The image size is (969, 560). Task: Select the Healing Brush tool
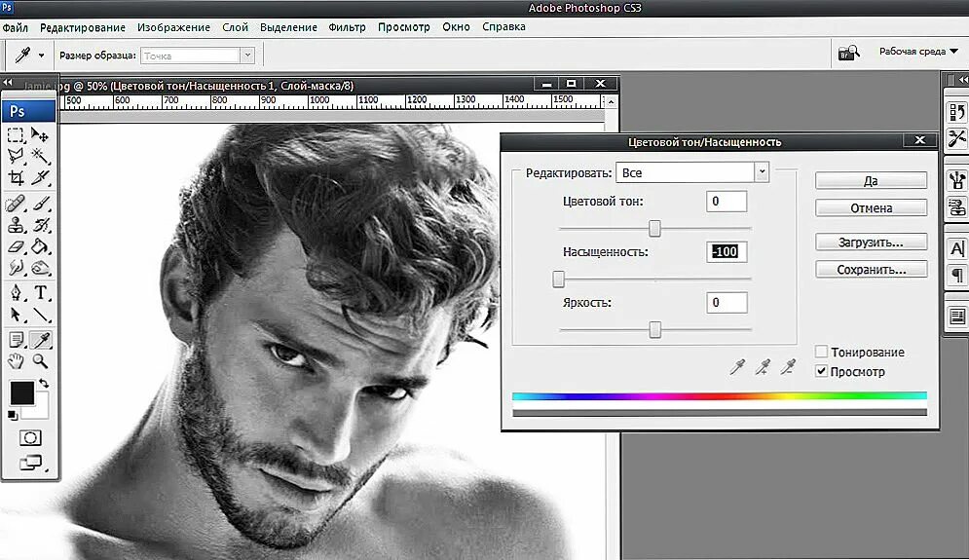[x=16, y=204]
